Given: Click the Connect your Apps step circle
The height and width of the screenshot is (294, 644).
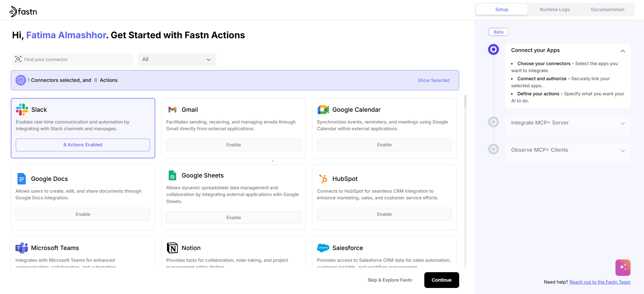Looking at the screenshot, I should 493,50.
